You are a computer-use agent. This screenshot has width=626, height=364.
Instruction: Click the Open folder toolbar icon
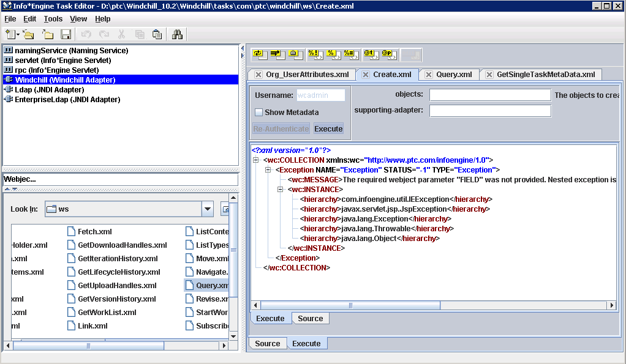tap(29, 35)
